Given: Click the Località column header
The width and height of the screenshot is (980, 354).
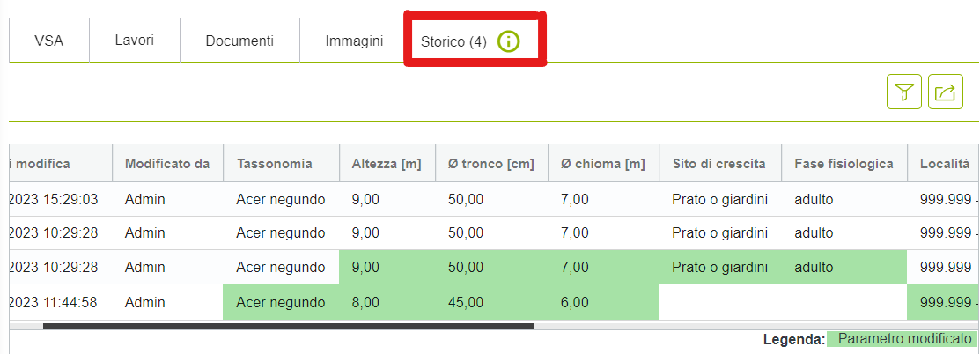Looking at the screenshot, I should click(x=944, y=164).
